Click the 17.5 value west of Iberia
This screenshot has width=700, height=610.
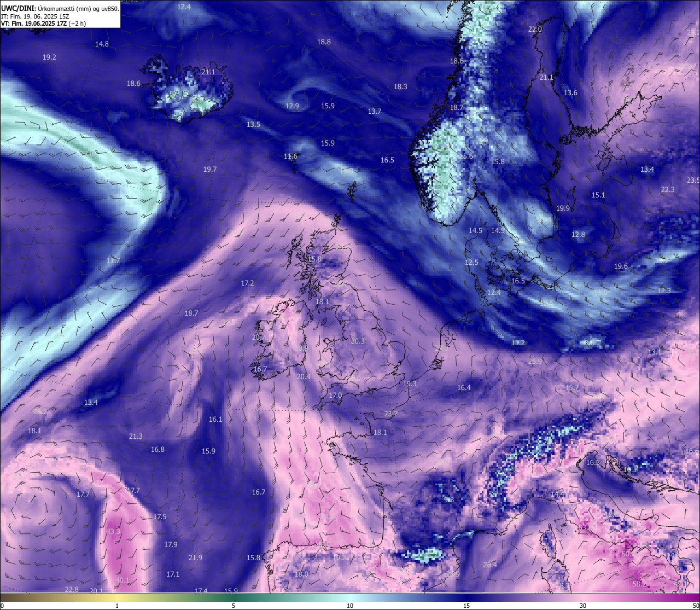160,516
